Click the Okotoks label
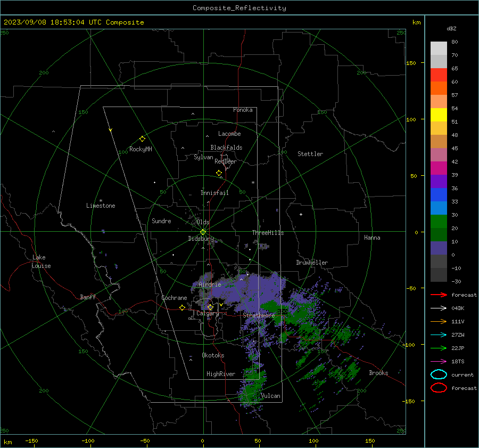Viewport: 479px width, 448px height. tap(213, 355)
